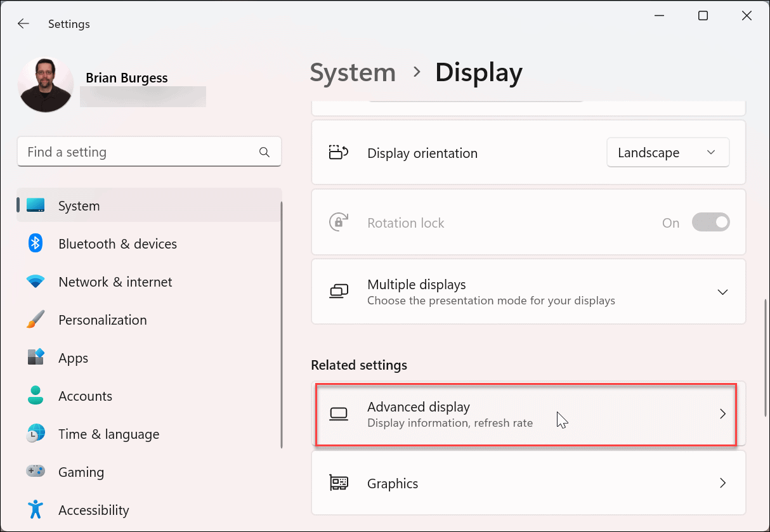Open the search magnifier in Find a setting

click(x=264, y=152)
